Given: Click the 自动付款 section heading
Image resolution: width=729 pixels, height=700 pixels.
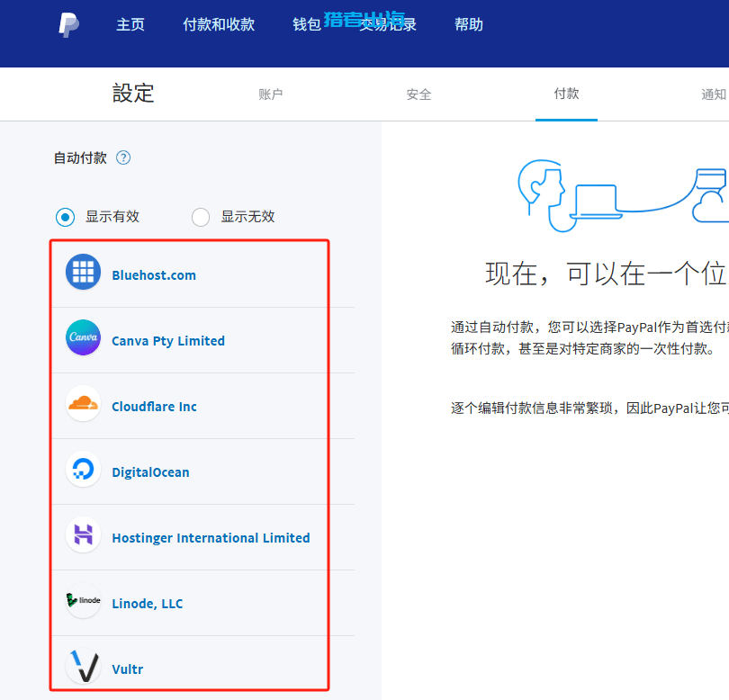Looking at the screenshot, I should (x=80, y=158).
